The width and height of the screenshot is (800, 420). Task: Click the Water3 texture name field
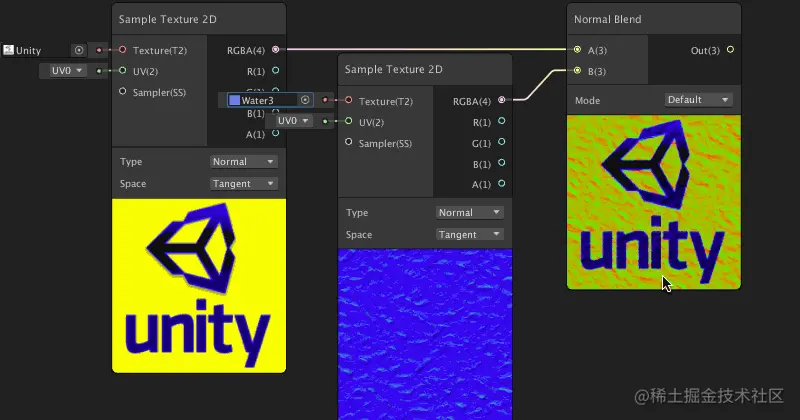[x=270, y=100]
